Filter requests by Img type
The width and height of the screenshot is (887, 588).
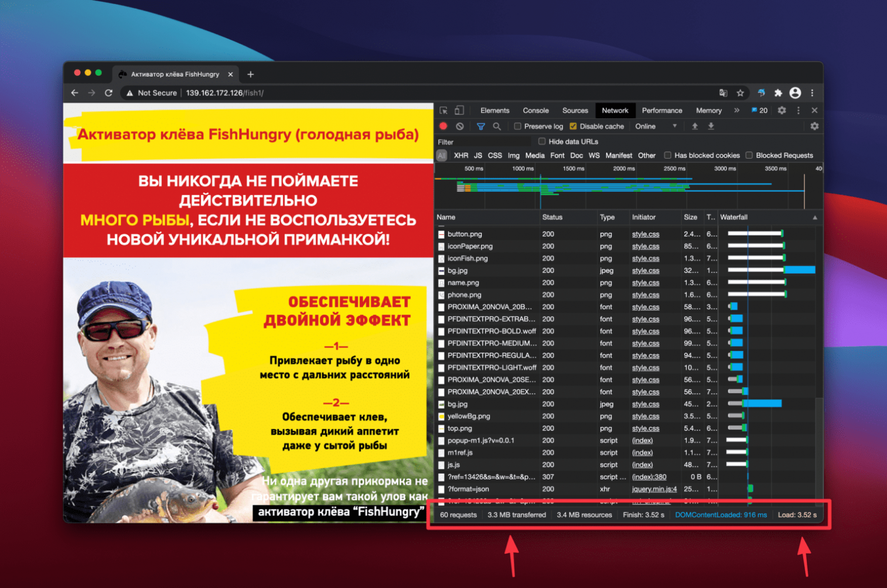pyautogui.click(x=514, y=155)
